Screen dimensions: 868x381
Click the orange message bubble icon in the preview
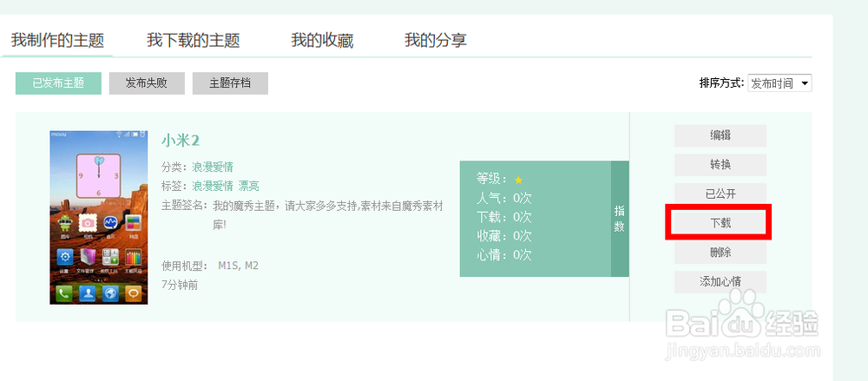coord(133,294)
